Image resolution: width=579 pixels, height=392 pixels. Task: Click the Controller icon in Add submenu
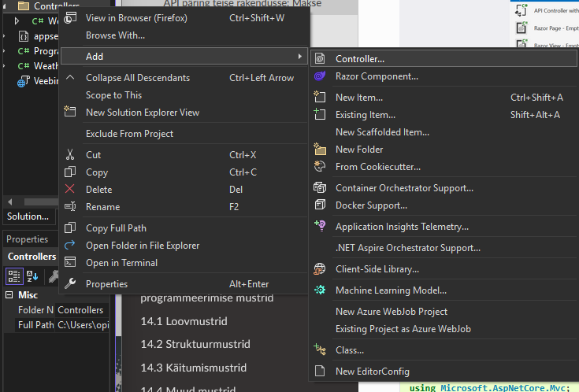point(320,59)
